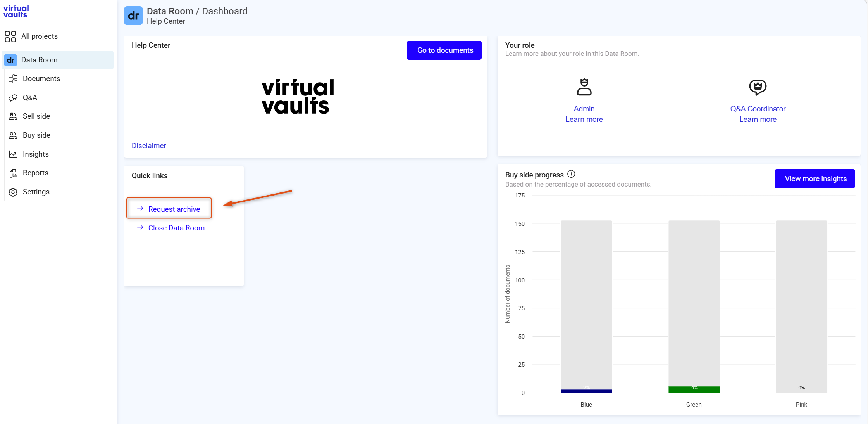
Task: Open the Buy side section
Action: click(x=36, y=135)
